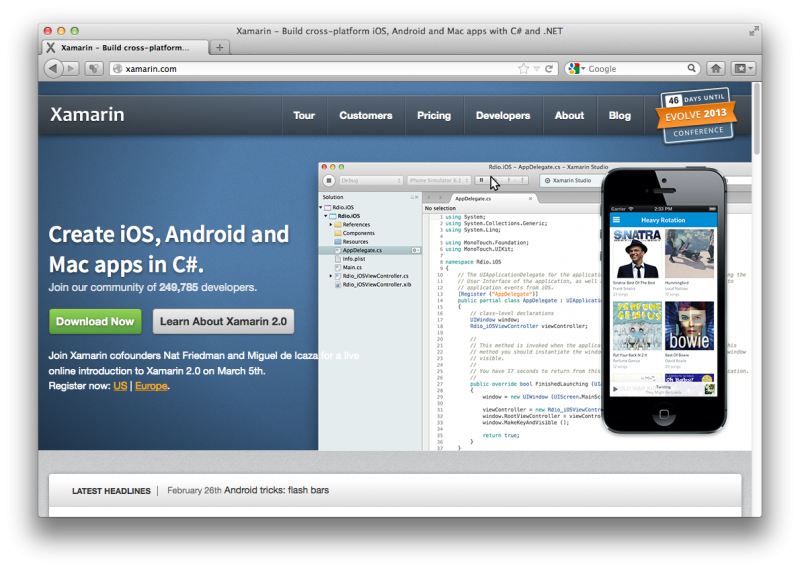Open the Developers menu item
Viewport: 800px width, 570px height.
point(503,116)
